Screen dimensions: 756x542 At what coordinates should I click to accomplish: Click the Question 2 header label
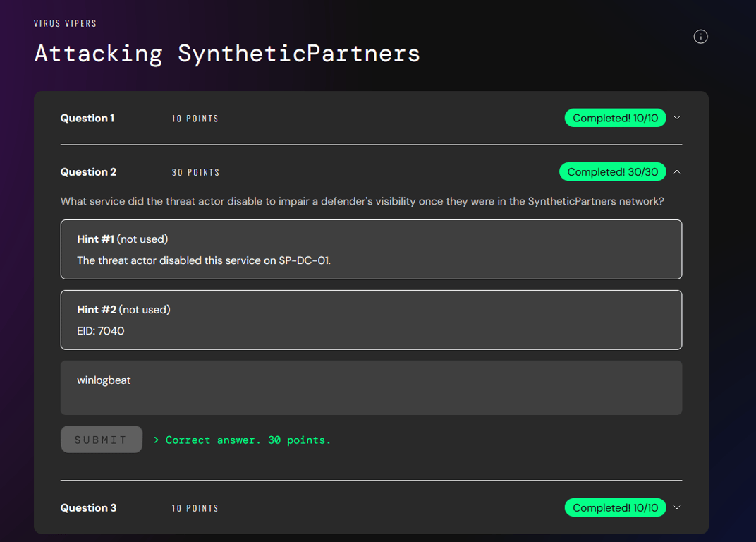click(89, 172)
